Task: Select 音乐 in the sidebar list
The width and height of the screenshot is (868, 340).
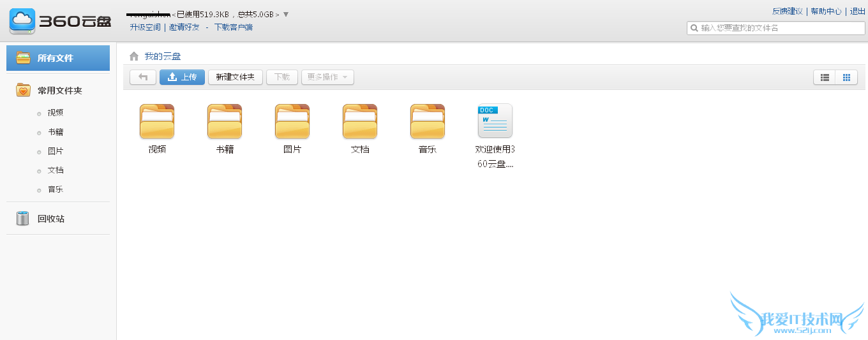Action: (x=56, y=189)
